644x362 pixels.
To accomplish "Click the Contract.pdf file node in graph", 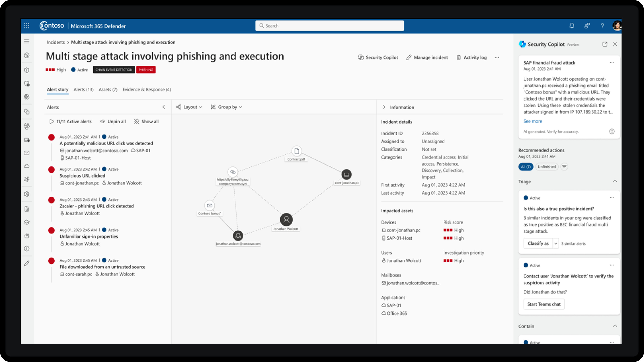I will 297,151.
